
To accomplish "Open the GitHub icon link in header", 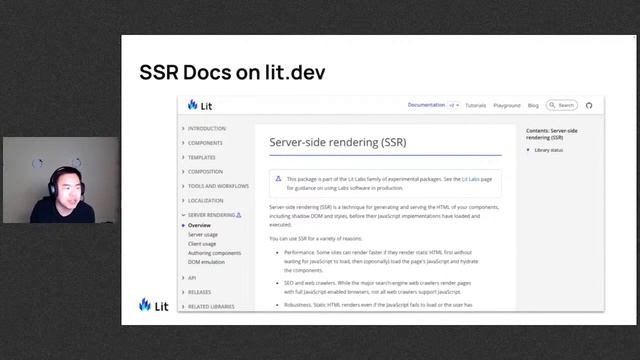I will click(x=589, y=105).
